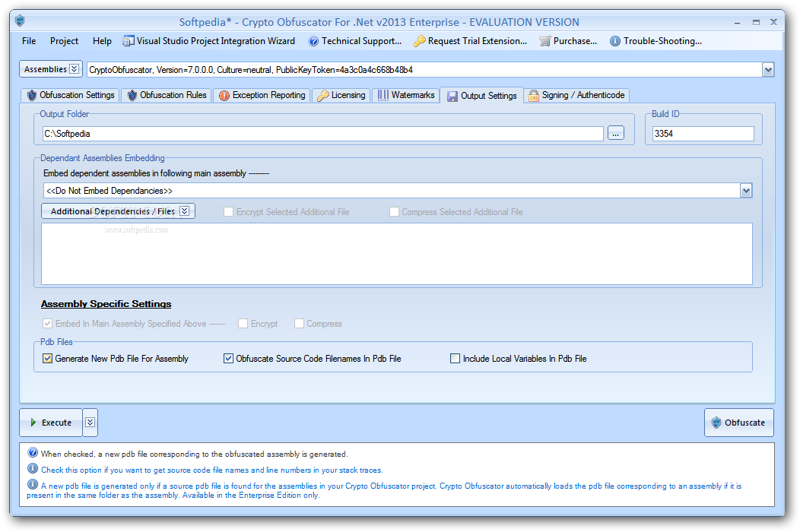This screenshot has height=532, width=800.
Task: Open the Help menu
Action: [102, 41]
